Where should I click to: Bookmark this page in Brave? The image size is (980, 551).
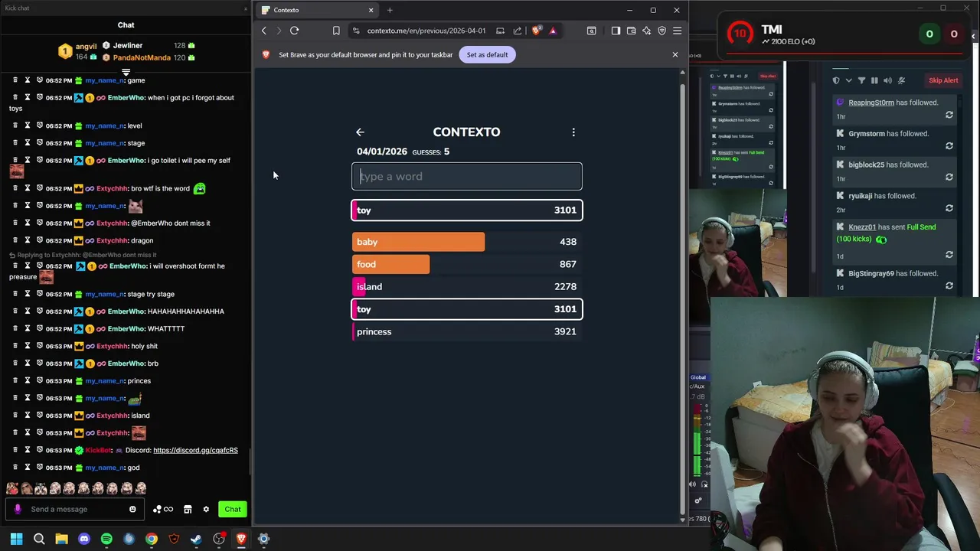coord(336,31)
